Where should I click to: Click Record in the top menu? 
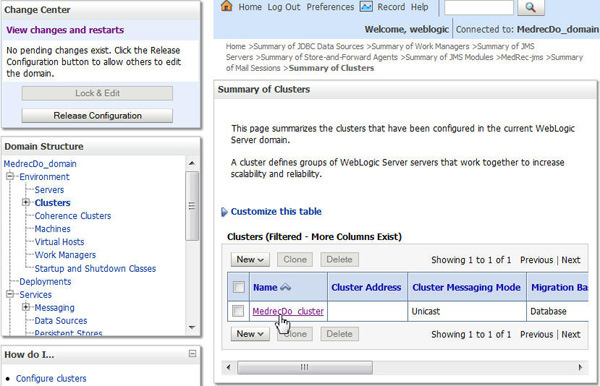click(x=391, y=7)
